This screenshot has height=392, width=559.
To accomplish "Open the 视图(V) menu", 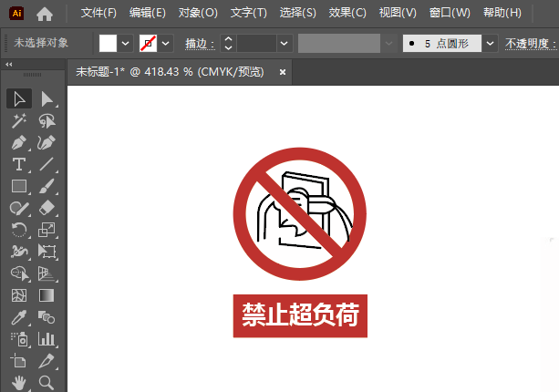I will click(398, 13).
